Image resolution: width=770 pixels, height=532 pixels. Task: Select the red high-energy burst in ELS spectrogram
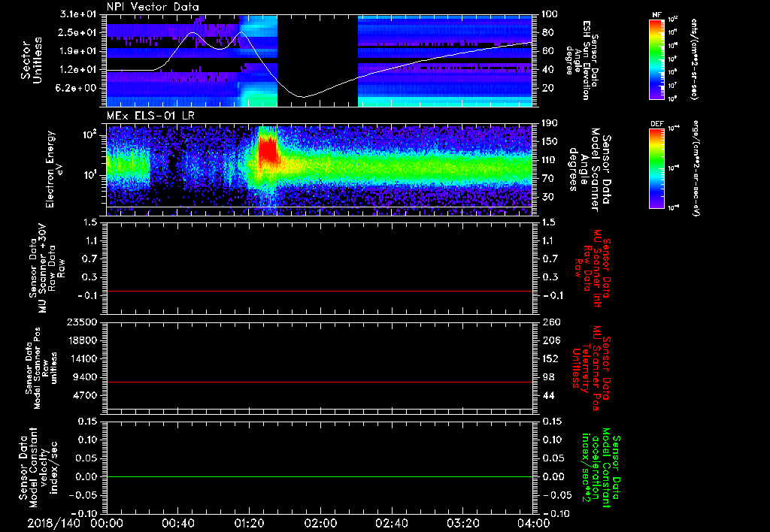tap(268, 151)
